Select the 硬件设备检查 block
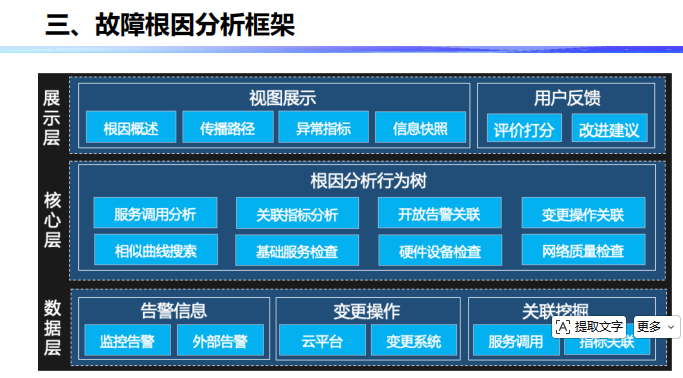The height and width of the screenshot is (378, 683). pos(440,250)
